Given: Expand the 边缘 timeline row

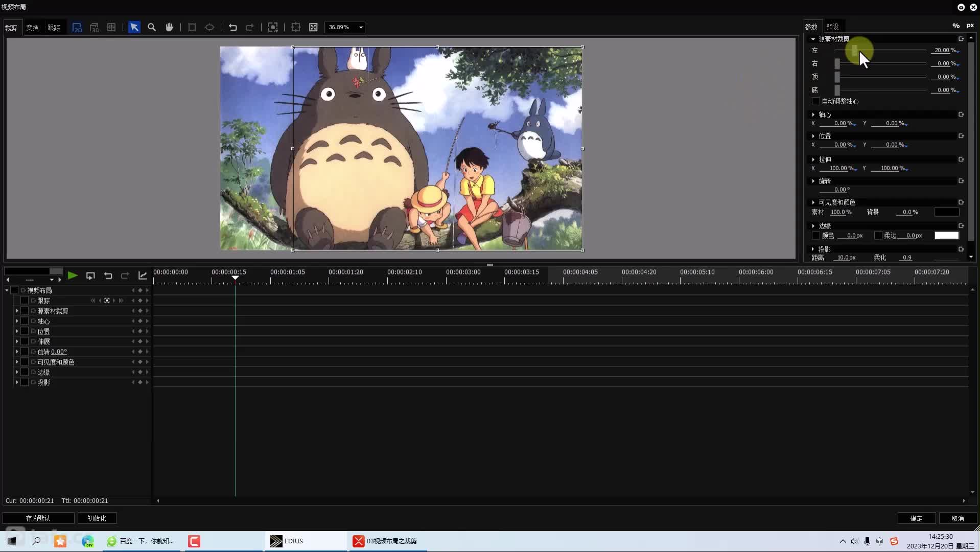Looking at the screenshot, I should (17, 372).
